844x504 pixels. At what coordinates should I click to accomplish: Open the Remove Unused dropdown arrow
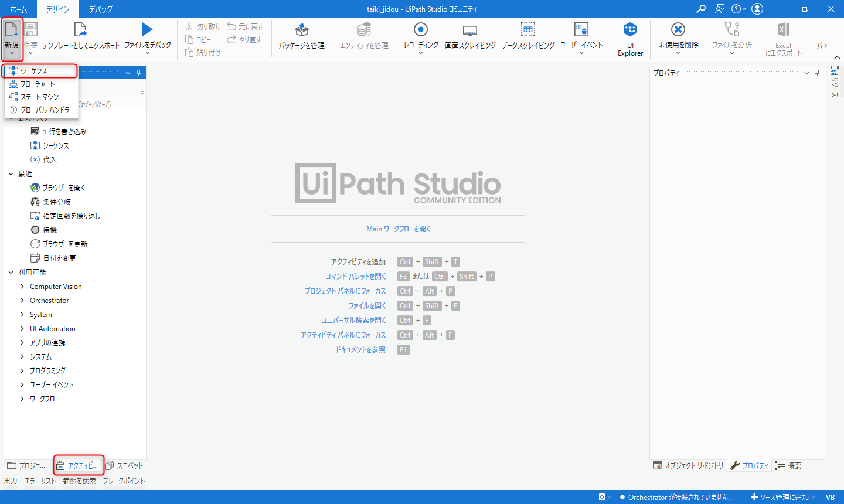678,53
